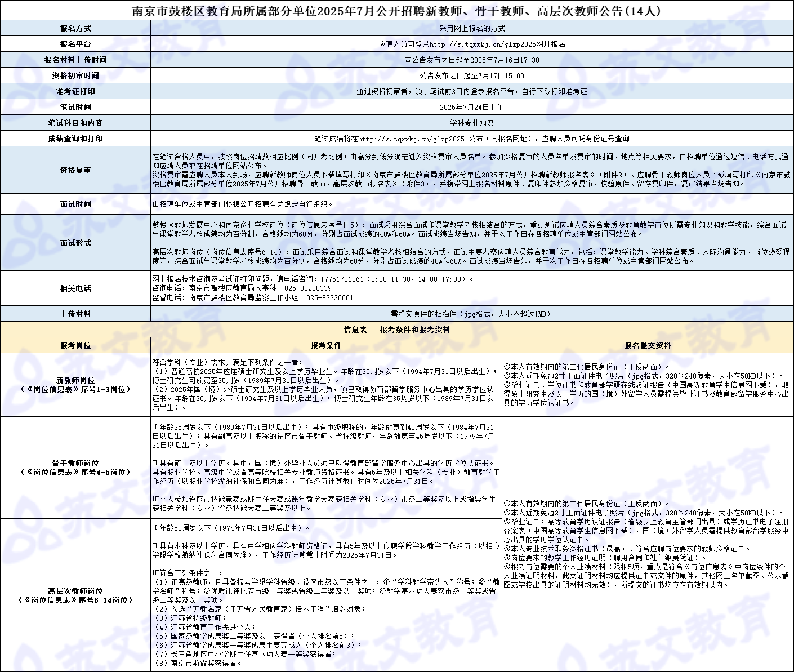Screen dimensions: 794x672
Task: Select the '报名提交资料' column header
Action: click(648, 345)
